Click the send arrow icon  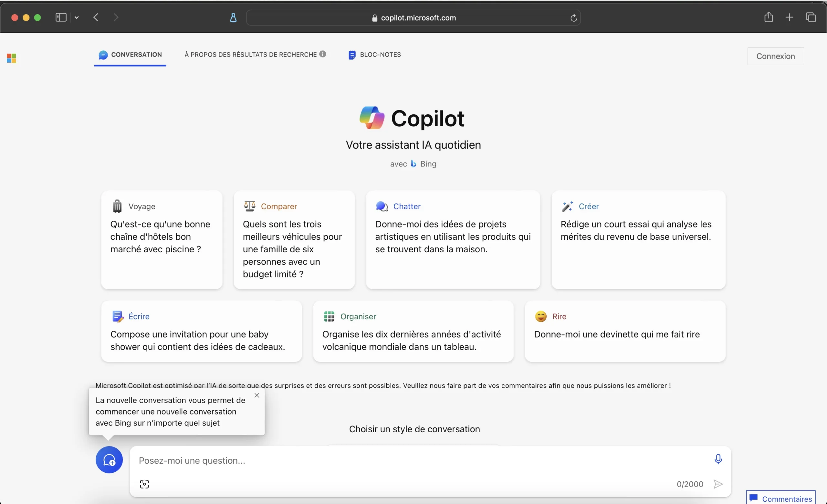(718, 484)
